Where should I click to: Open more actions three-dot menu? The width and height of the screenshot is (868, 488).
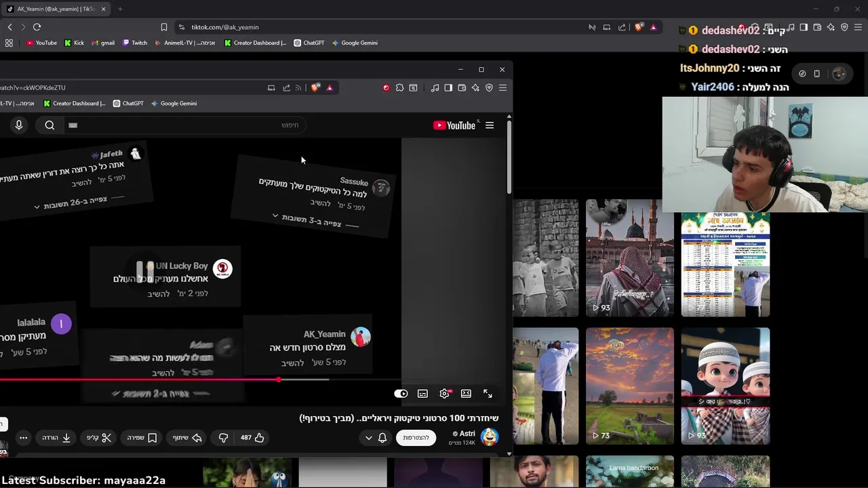[23, 438]
